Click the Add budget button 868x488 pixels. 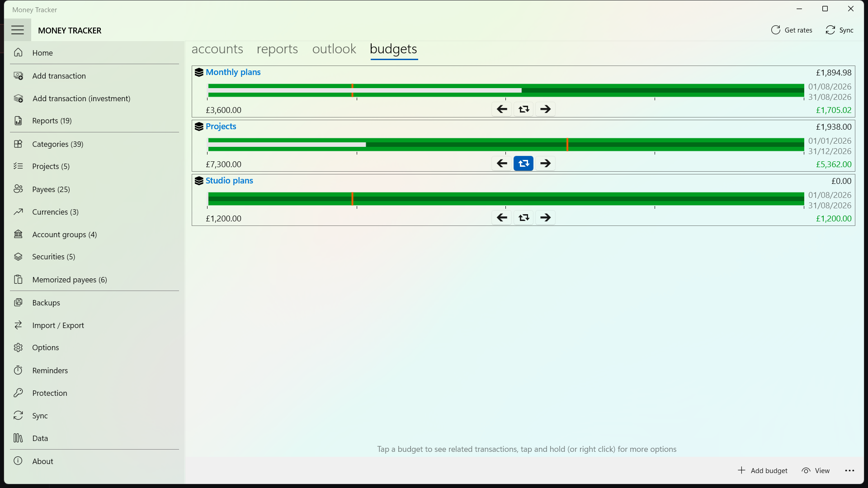click(x=763, y=471)
